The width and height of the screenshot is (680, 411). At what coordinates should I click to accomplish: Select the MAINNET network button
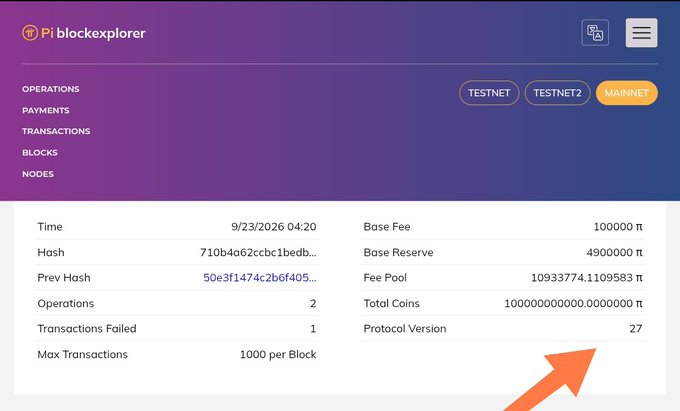627,93
